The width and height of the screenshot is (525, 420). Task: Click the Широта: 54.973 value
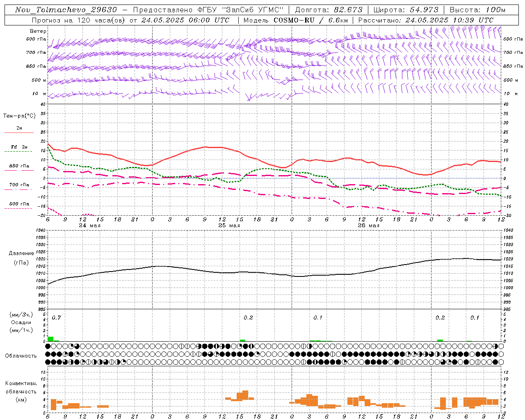(x=406, y=10)
